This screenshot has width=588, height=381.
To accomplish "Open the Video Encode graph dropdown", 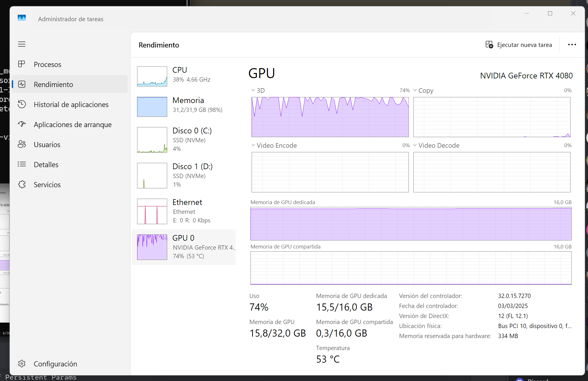I will point(253,145).
